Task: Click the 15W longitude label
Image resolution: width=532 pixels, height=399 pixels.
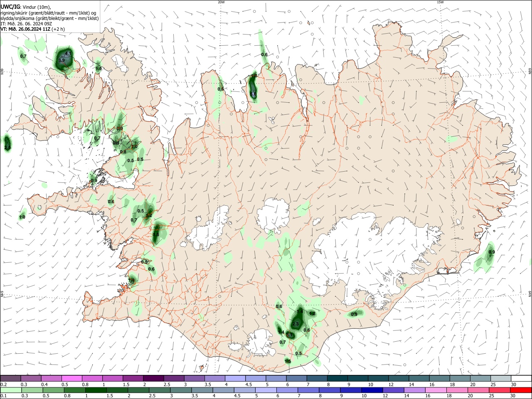Action: tap(440, 2)
